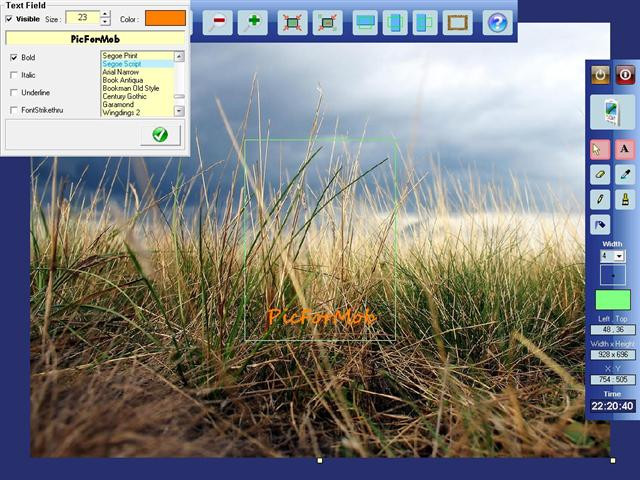The width and height of the screenshot is (640, 480).
Task: Click the expand red-green arrows icon
Action: (327, 22)
